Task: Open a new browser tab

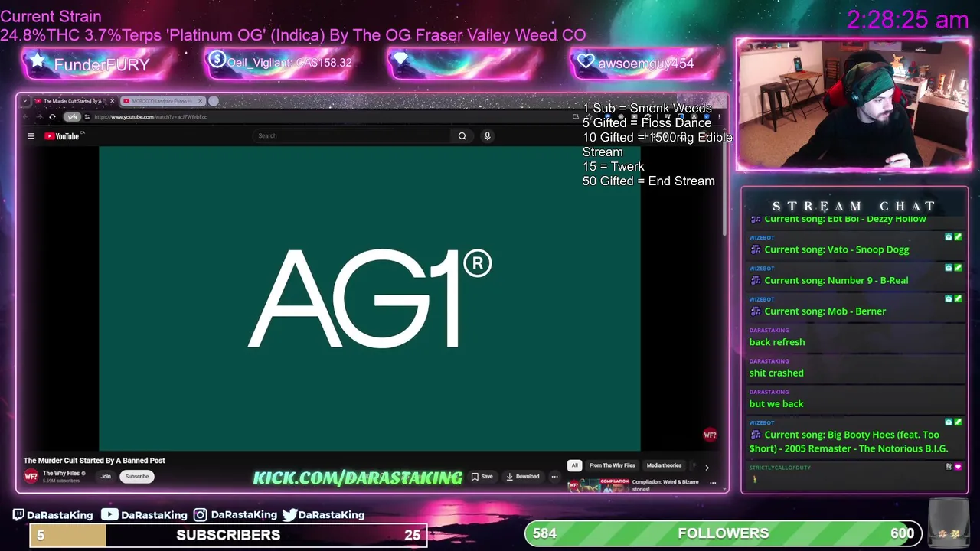Action: pos(214,101)
